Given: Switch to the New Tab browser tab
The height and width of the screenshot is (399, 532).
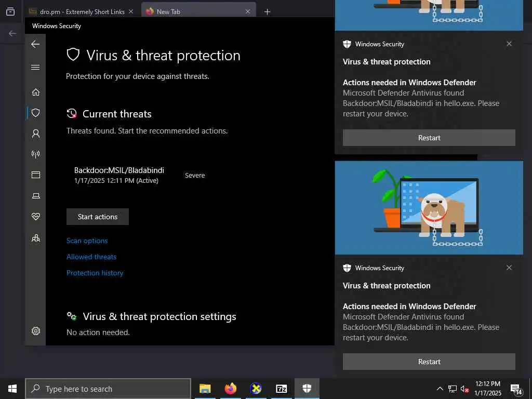Looking at the screenshot, I should click(x=198, y=12).
